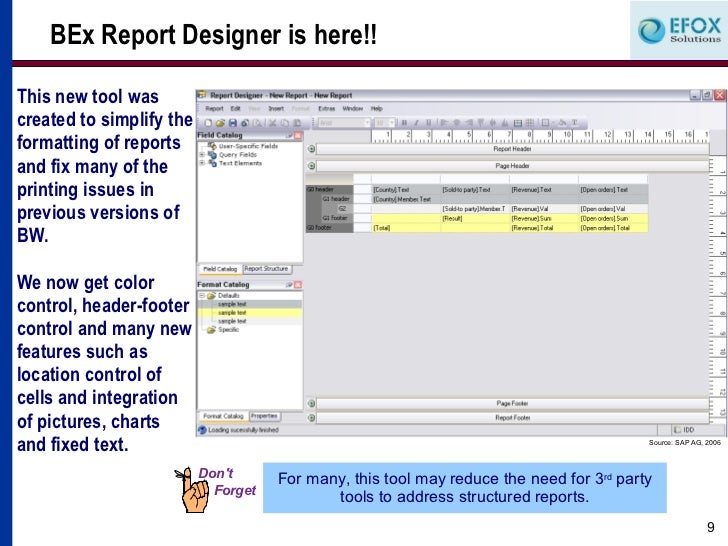Open the Insert menu
728x546 pixels.
276,108
